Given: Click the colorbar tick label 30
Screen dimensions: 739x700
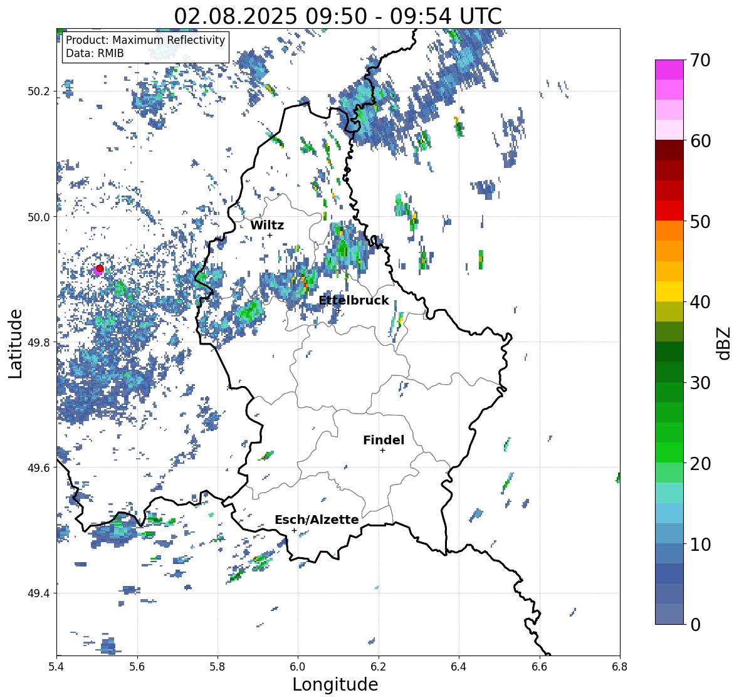Looking at the screenshot, I should (x=700, y=383).
